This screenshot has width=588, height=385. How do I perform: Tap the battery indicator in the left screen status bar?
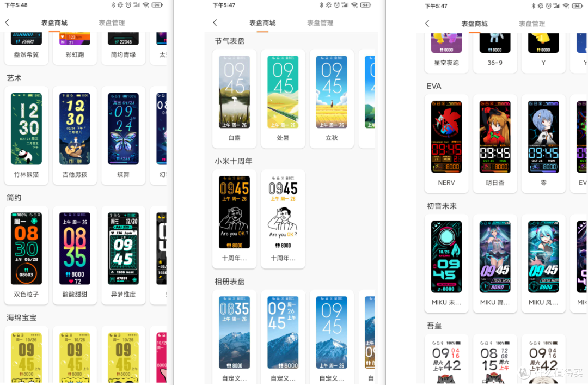(x=157, y=5)
